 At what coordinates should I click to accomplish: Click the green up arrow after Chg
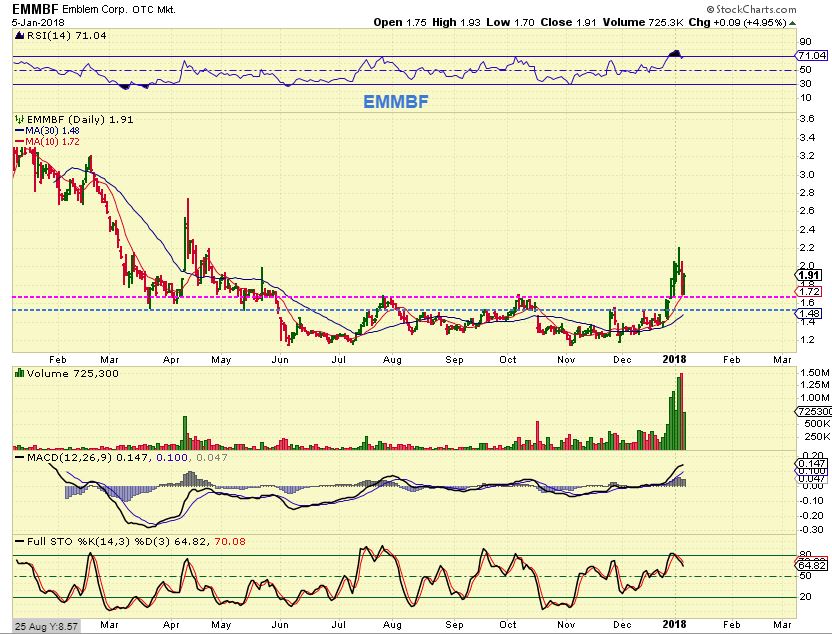792,23
